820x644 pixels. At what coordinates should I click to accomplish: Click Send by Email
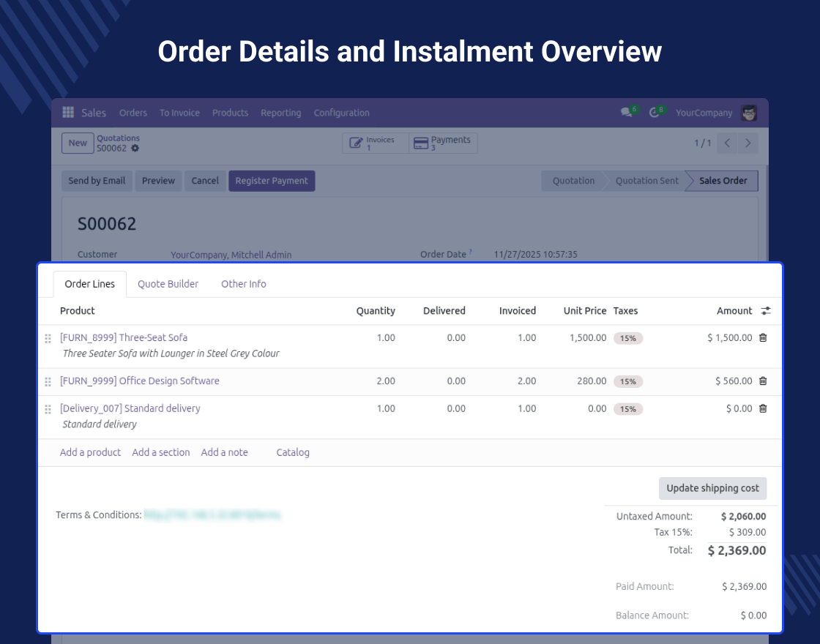pos(97,181)
